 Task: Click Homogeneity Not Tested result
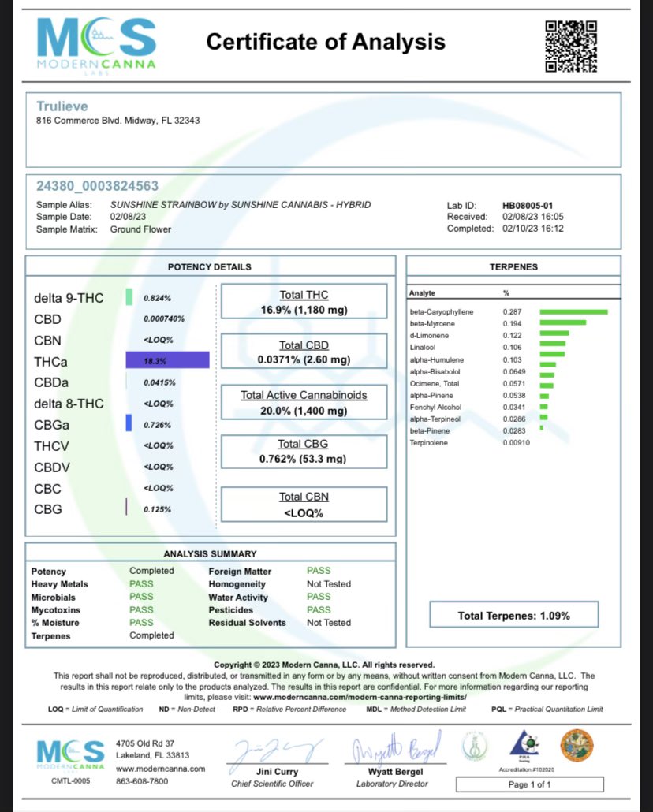coord(329,583)
